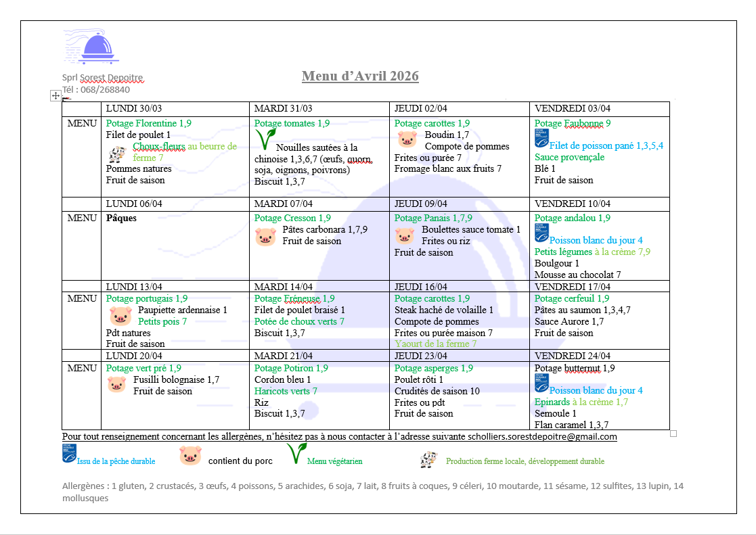Select the vegetarian leaf icon beside Nouilles sautées
The width and height of the screenshot is (756, 535).
(264, 140)
